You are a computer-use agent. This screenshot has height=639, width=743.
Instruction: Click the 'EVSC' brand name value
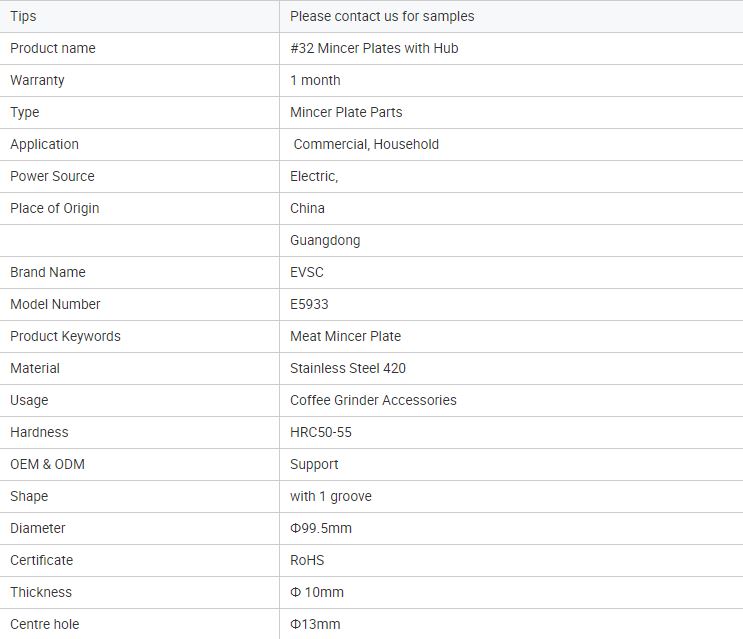point(307,272)
